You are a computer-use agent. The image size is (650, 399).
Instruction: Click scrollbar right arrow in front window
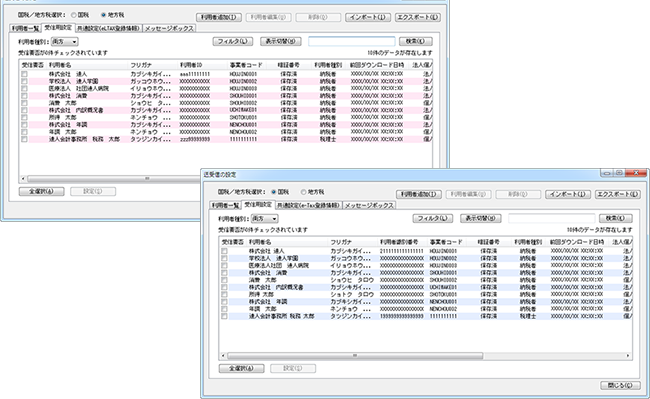(x=628, y=355)
